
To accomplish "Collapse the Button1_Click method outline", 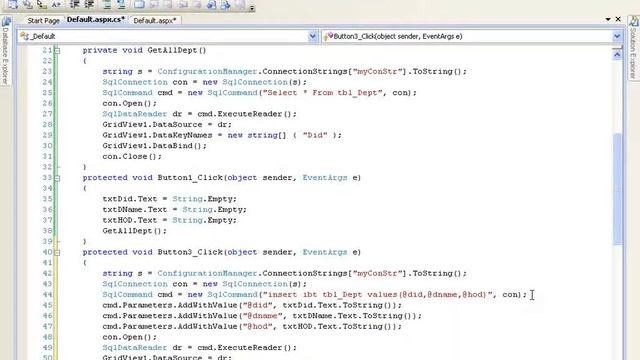I will pos(57,178).
